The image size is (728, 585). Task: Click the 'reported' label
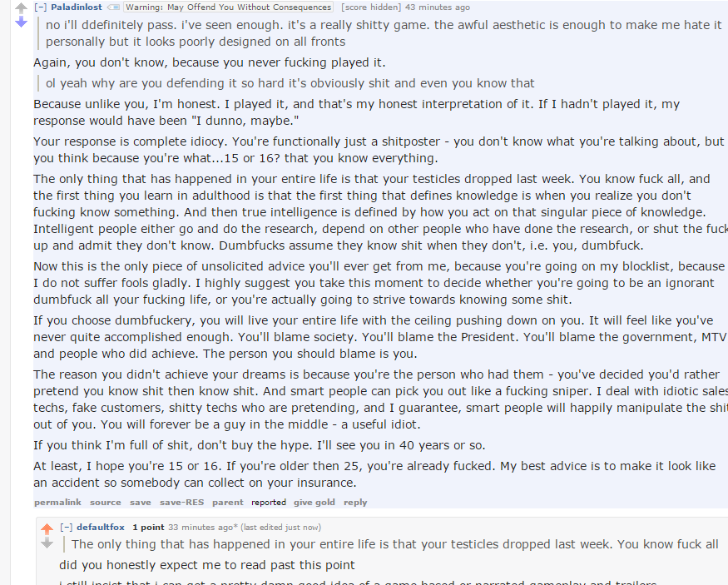point(269,502)
